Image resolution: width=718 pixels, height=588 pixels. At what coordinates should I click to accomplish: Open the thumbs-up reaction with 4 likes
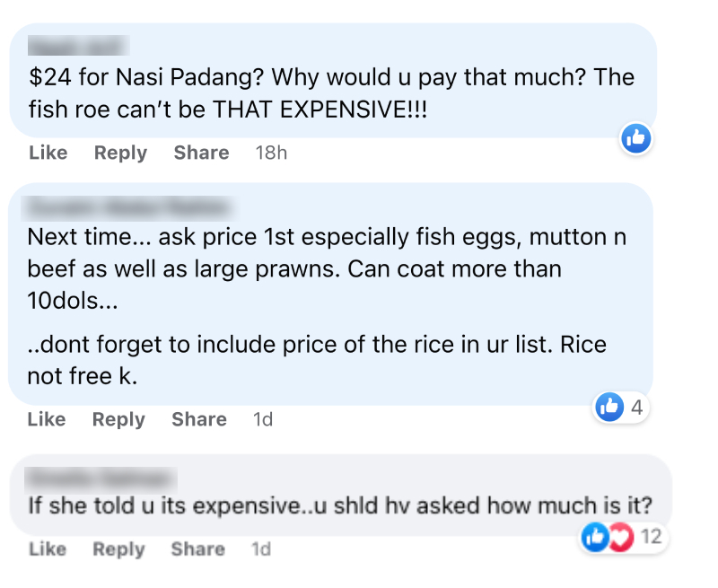tap(609, 407)
